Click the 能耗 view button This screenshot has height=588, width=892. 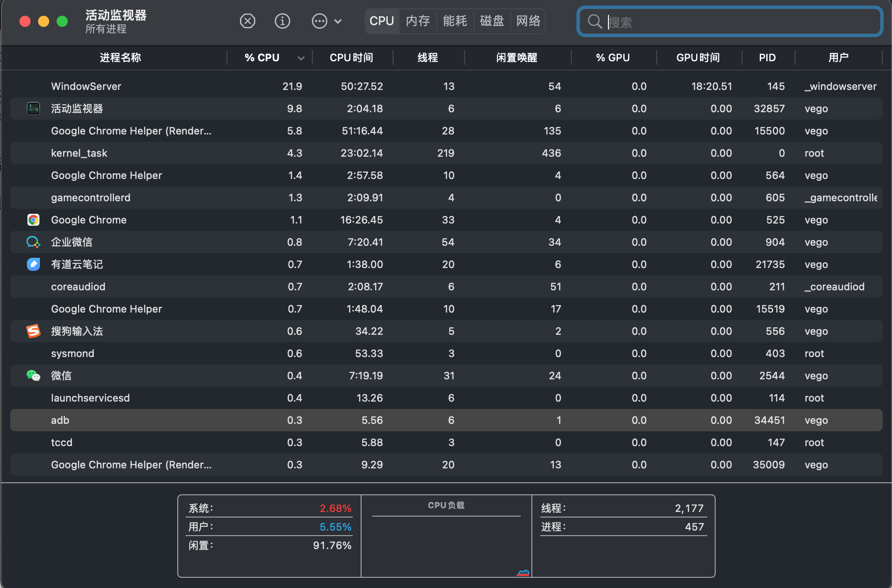[x=454, y=21]
